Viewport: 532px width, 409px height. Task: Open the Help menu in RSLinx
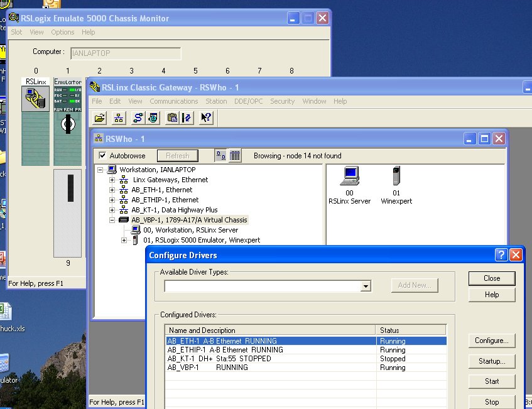(340, 101)
